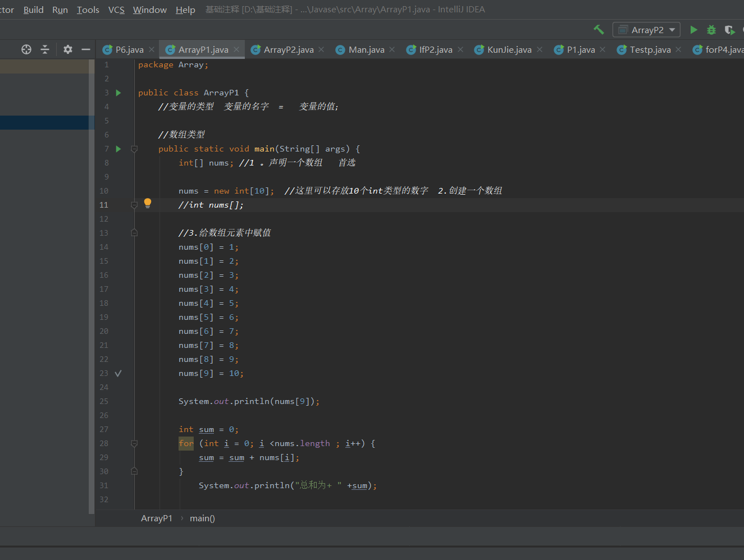Start debugging with the bug icon
744x560 pixels.
(x=711, y=30)
